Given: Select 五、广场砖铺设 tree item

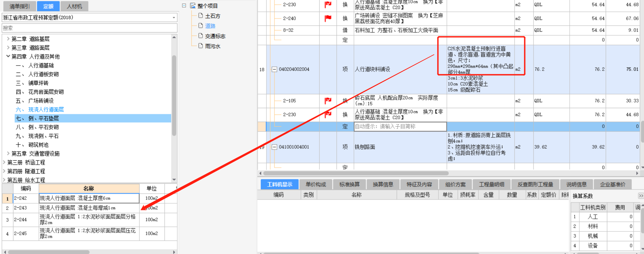Looking at the screenshot, I should click(35, 100).
